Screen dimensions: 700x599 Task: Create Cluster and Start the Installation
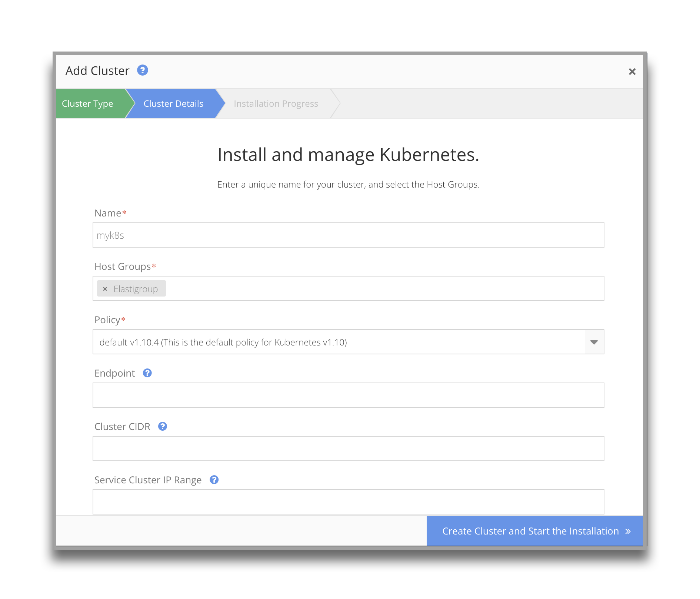click(x=534, y=531)
